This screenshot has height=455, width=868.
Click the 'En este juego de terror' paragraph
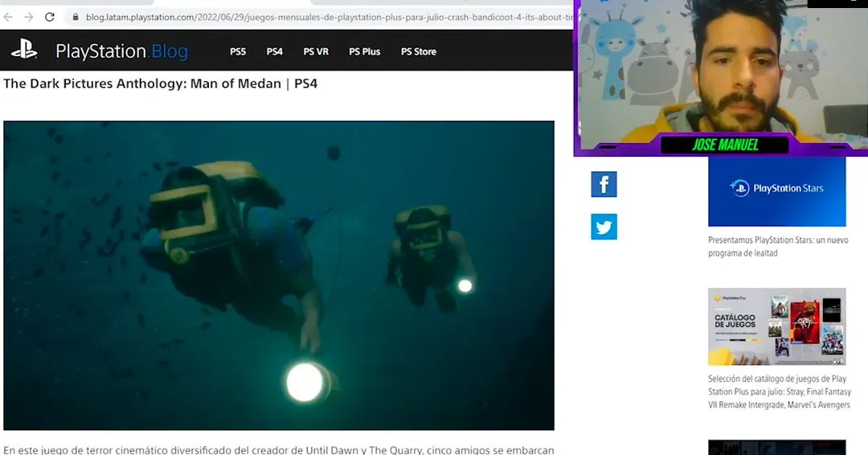click(x=278, y=449)
